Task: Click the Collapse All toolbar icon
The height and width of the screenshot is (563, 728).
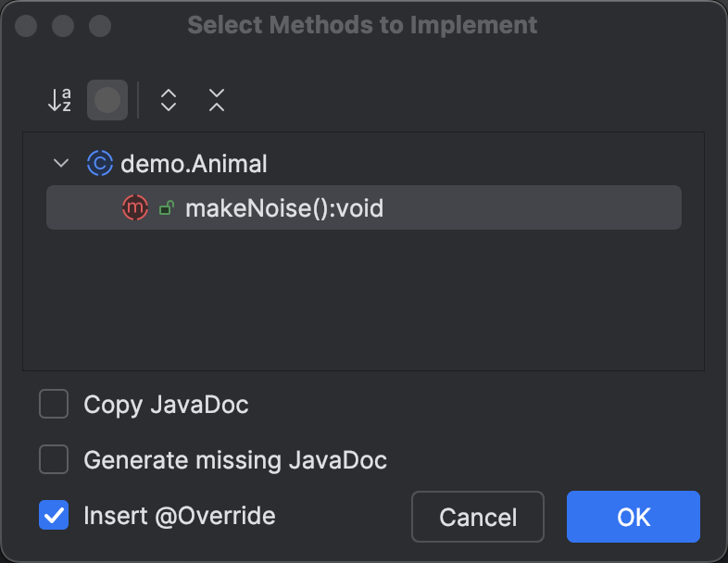Action: click(x=217, y=100)
